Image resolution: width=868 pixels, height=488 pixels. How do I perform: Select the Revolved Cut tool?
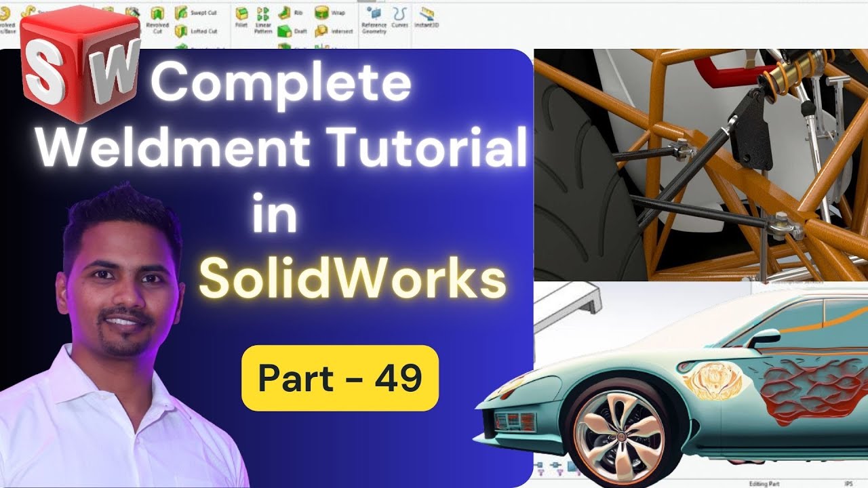pos(157,19)
